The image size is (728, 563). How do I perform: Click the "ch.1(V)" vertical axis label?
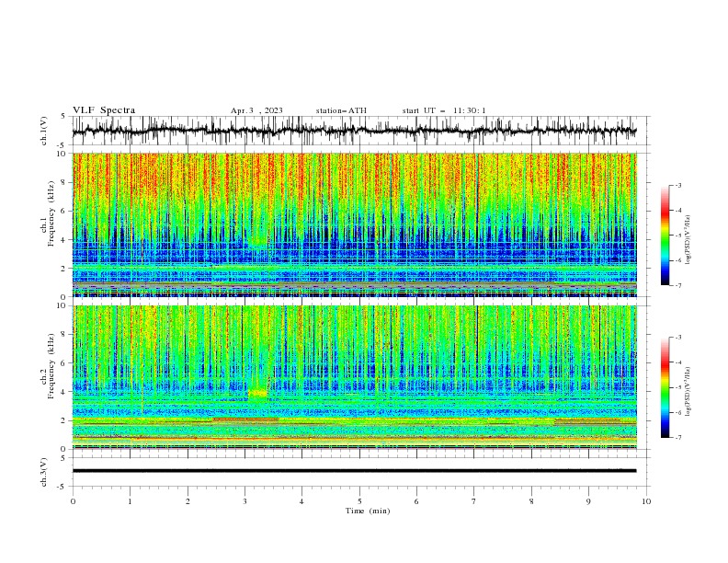click(44, 132)
